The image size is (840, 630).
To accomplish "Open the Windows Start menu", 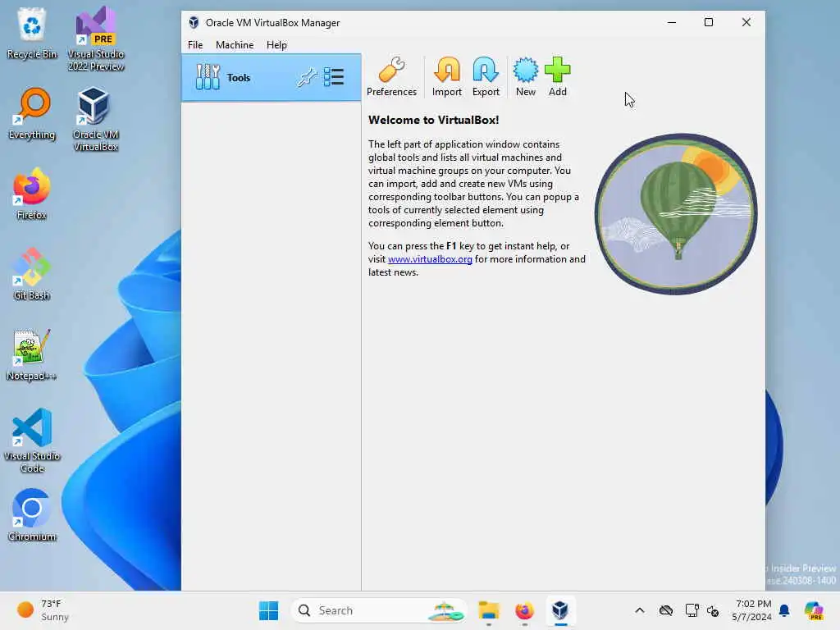I will pyautogui.click(x=268, y=610).
